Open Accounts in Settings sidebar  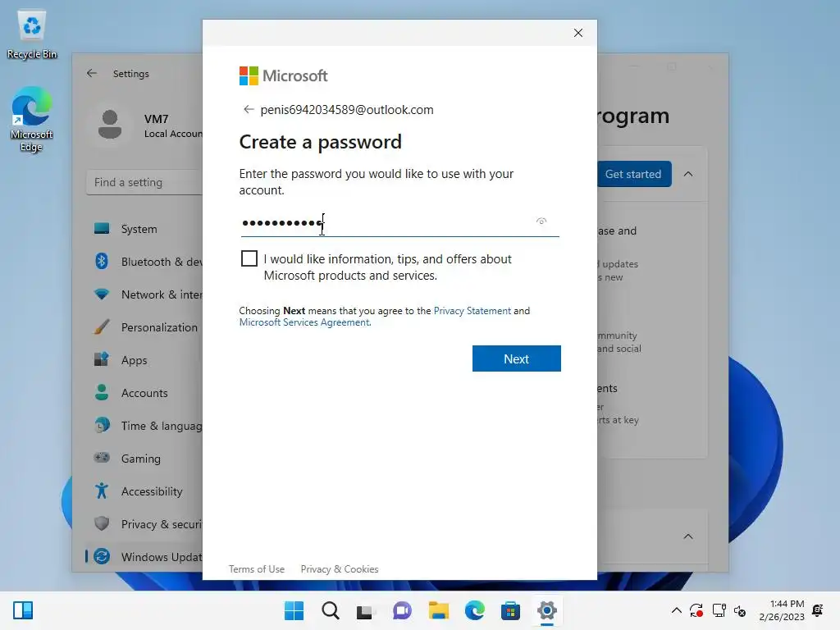(x=144, y=393)
